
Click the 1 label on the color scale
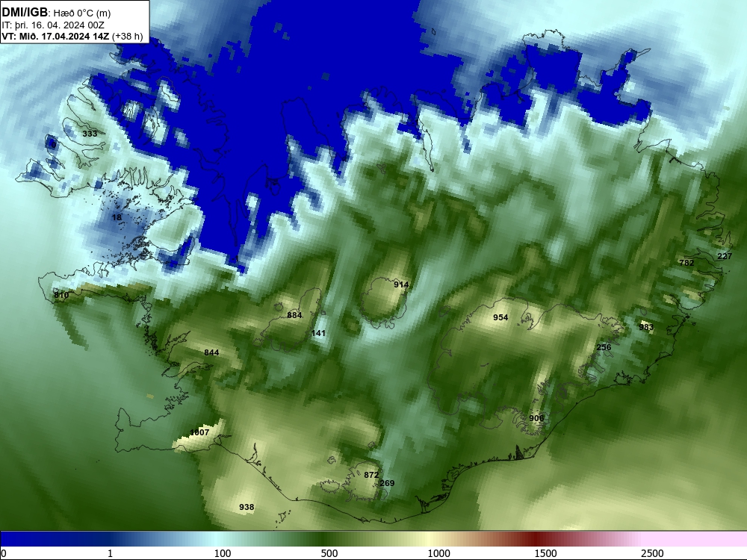tap(110, 553)
